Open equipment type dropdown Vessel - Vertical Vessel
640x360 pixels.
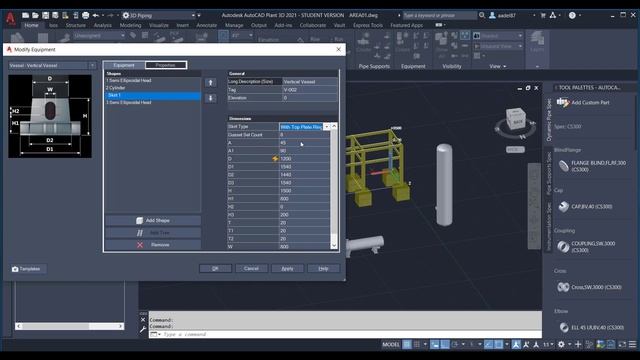[93, 65]
